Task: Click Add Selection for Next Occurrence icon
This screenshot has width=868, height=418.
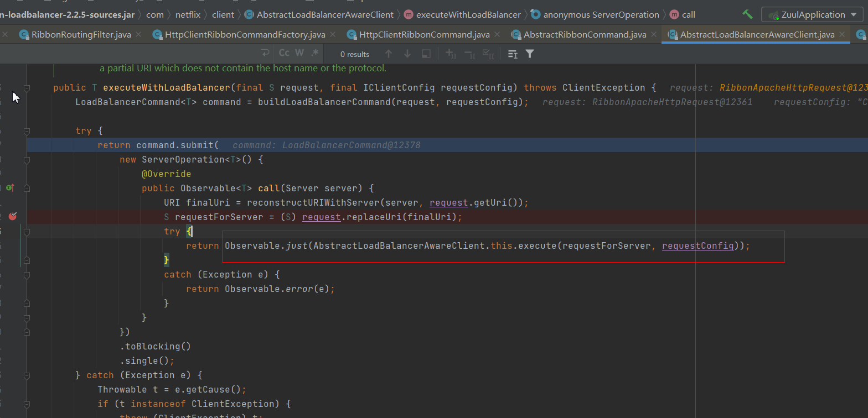Action: point(451,54)
